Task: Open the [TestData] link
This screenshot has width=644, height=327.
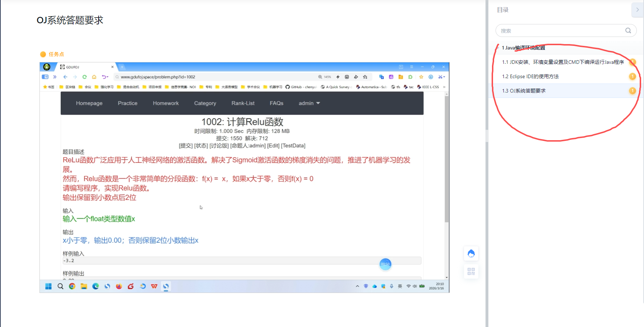Action: click(293, 146)
